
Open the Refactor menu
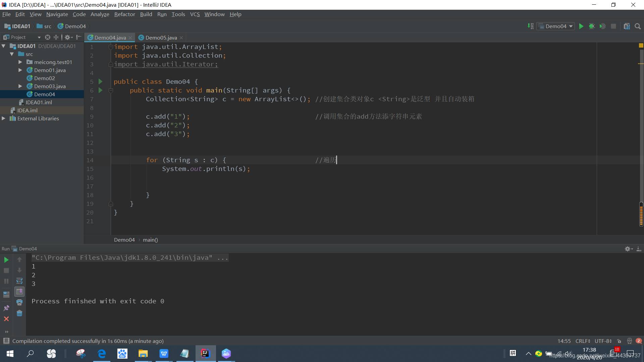pos(124,14)
